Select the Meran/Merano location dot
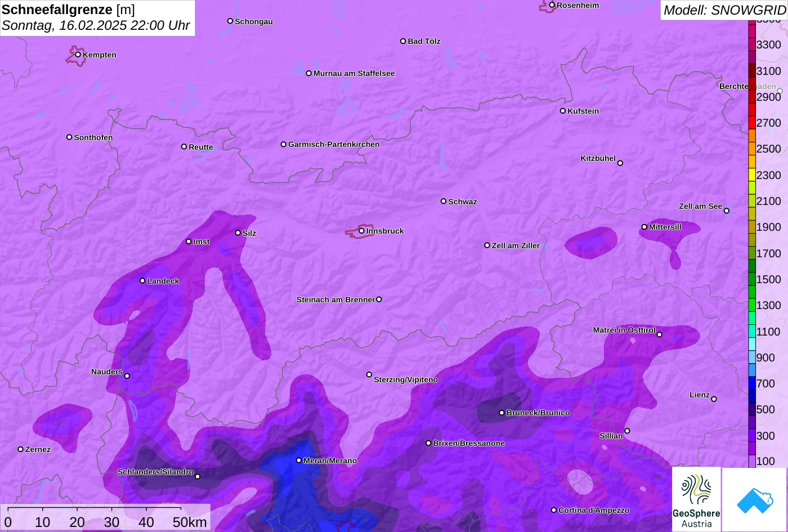 pos(299,461)
